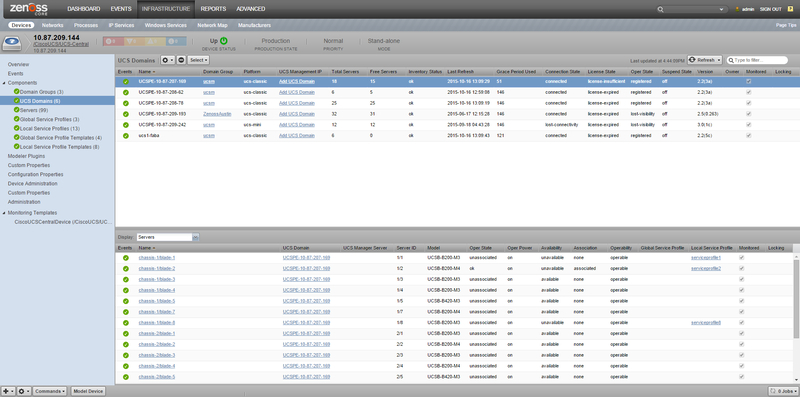Open the add device plus dropdown
The height and width of the screenshot is (397, 800).
[8, 391]
